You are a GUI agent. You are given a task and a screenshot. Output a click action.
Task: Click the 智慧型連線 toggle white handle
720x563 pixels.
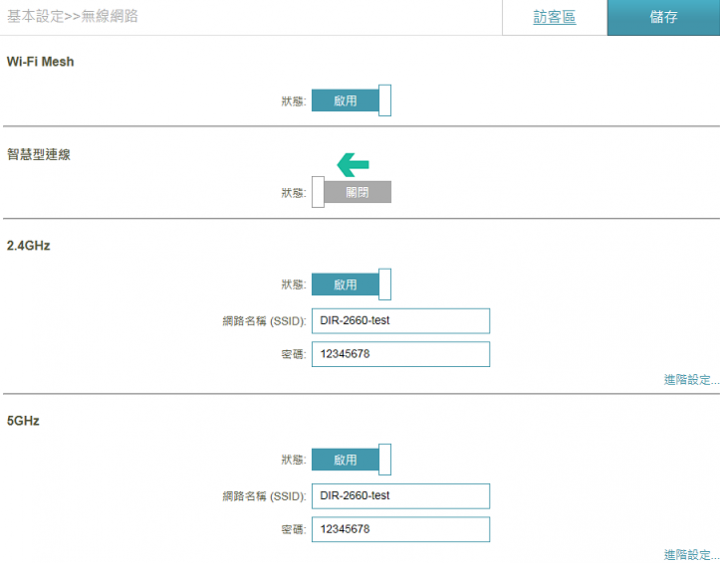318,192
